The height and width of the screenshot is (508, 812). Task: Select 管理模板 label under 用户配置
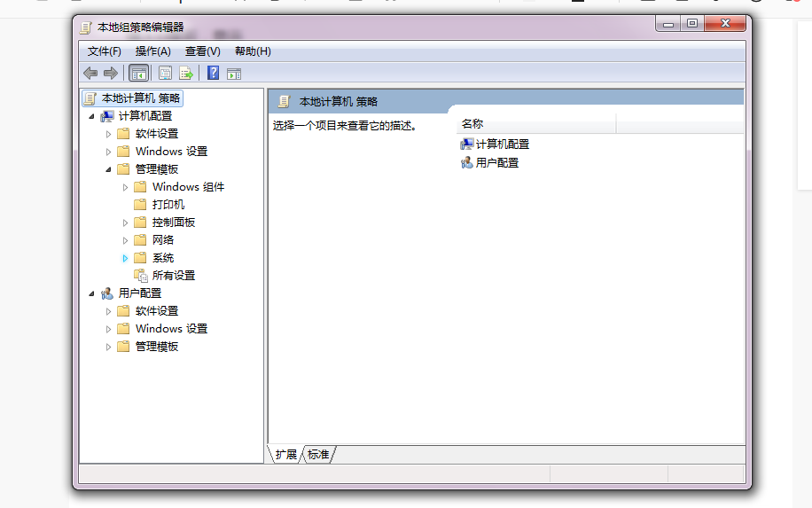click(x=156, y=347)
